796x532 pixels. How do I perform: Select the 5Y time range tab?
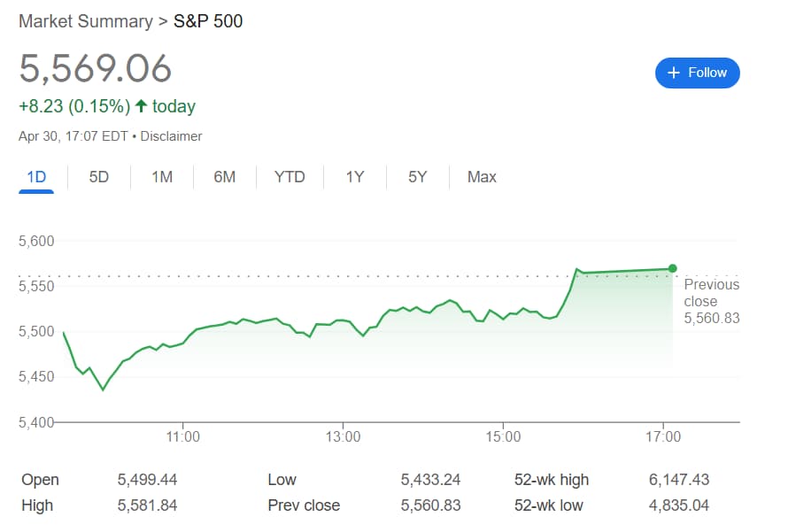coord(416,177)
